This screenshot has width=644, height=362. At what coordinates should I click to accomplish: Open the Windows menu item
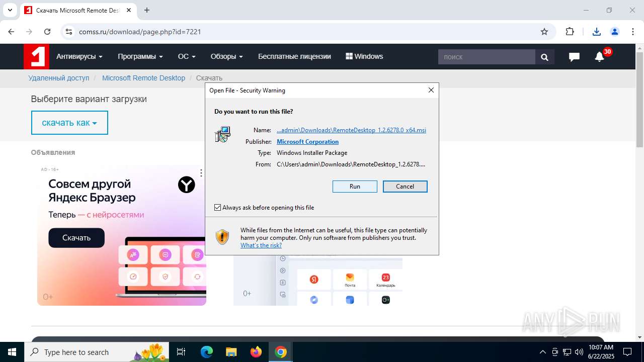[364, 56]
